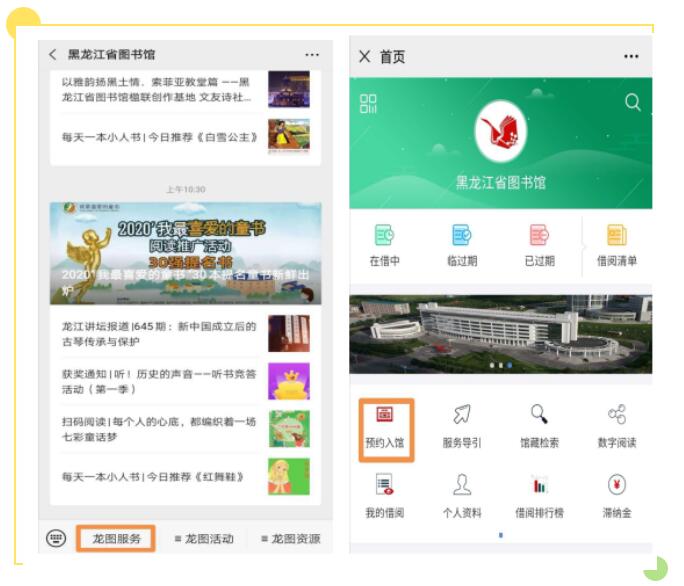Select the 馆藏检索 catalog search icon
This screenshot has width=684, height=586.
coord(539,425)
